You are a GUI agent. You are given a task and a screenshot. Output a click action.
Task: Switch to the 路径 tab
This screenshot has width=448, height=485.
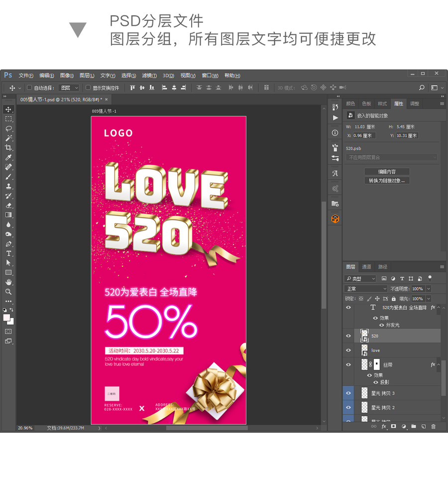click(382, 266)
